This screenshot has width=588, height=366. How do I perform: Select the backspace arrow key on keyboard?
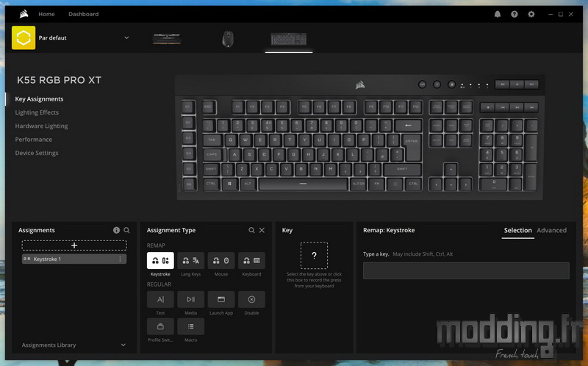pyautogui.click(x=409, y=125)
